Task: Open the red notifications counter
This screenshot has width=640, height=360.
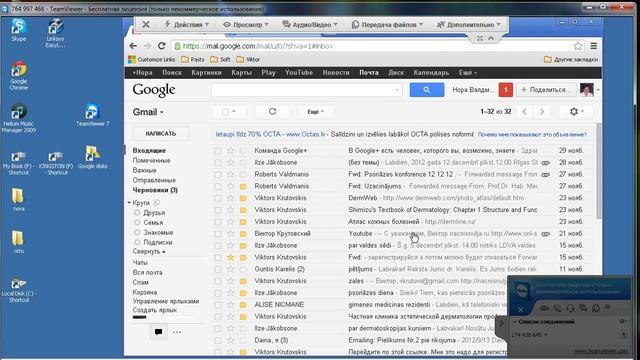Action: coord(506,90)
